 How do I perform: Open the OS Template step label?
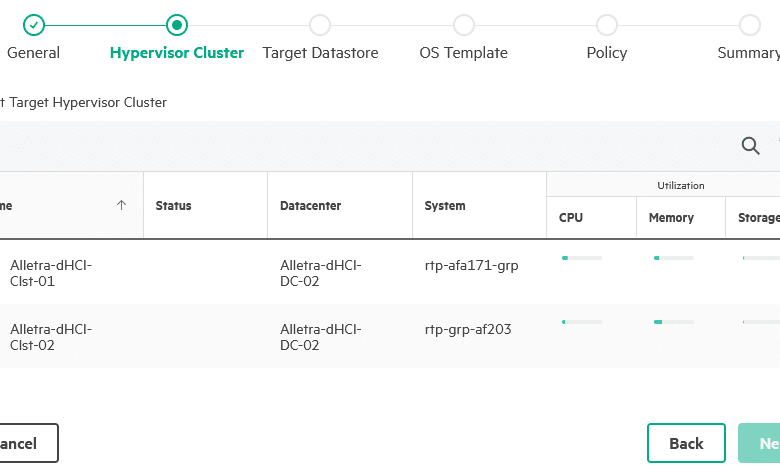[x=464, y=53]
